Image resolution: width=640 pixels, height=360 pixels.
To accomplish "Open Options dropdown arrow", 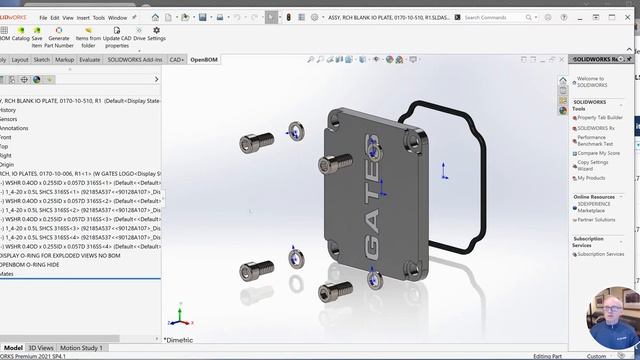I will click(323, 18).
